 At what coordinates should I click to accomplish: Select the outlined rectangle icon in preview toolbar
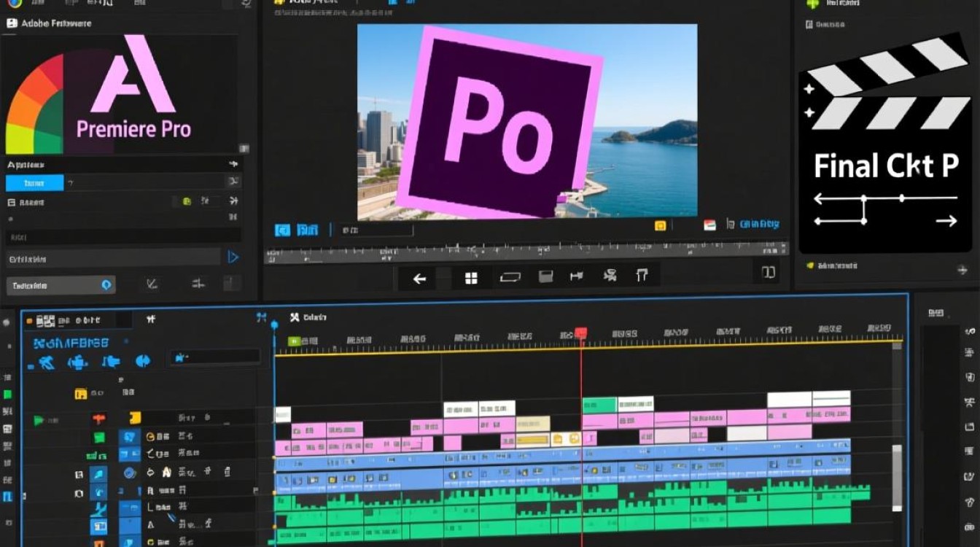pyautogui.click(x=510, y=277)
